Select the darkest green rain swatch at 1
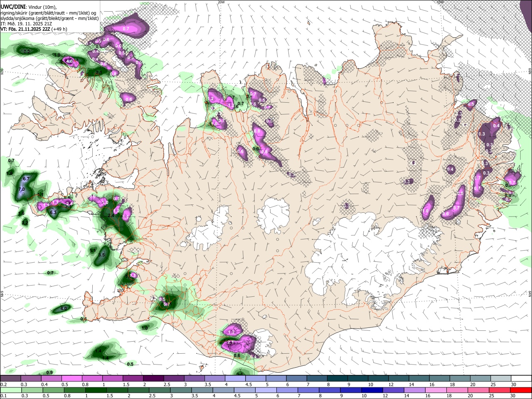This screenshot has width=532, height=399. 96,390
